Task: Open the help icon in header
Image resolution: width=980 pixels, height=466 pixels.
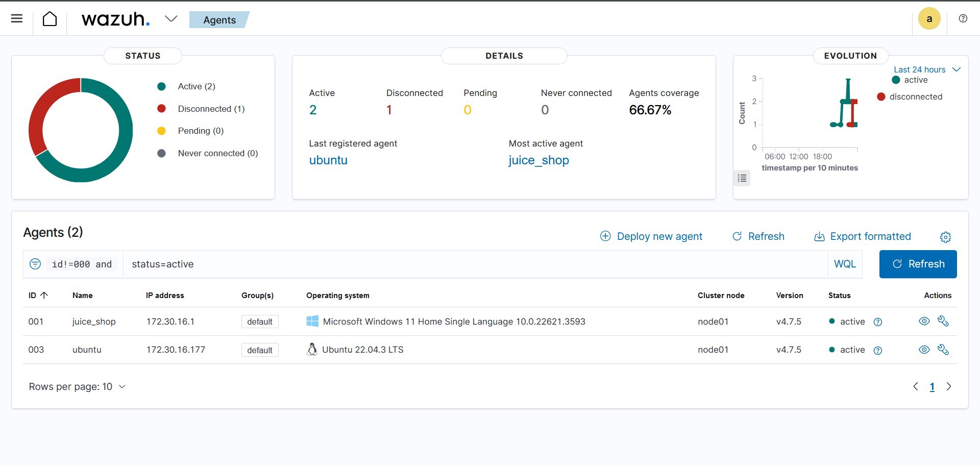Action: 963,19
